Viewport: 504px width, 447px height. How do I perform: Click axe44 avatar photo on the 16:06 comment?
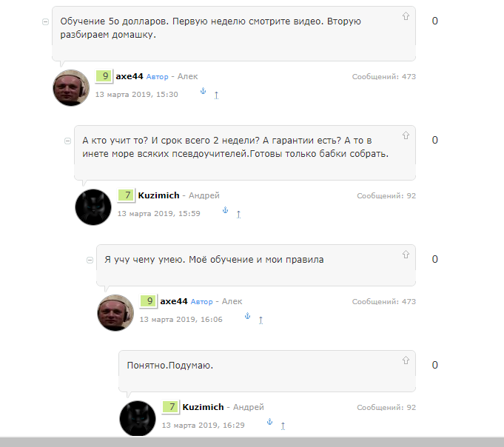[x=115, y=312]
